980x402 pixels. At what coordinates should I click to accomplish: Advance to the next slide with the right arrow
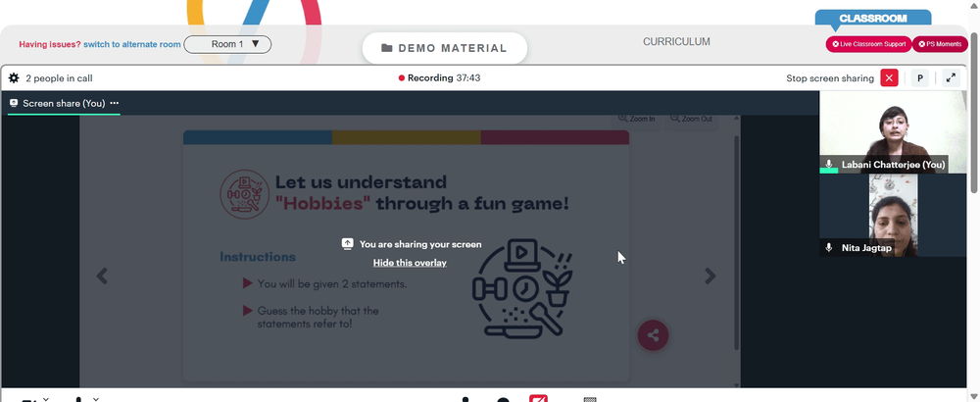(710, 276)
